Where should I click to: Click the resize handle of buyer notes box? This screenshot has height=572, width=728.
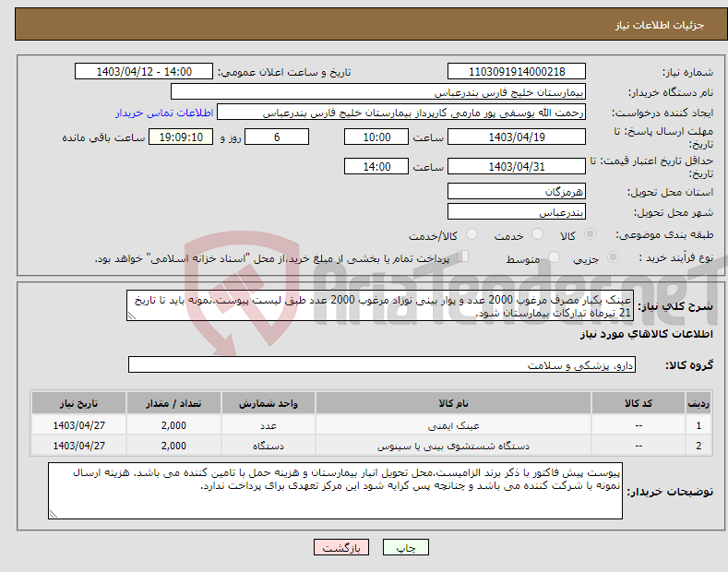pos(53,515)
